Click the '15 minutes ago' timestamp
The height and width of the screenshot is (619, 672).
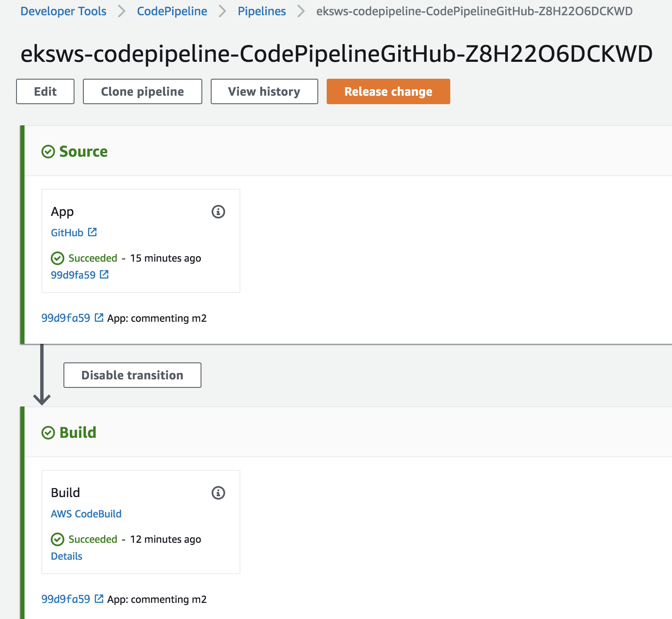click(x=165, y=258)
